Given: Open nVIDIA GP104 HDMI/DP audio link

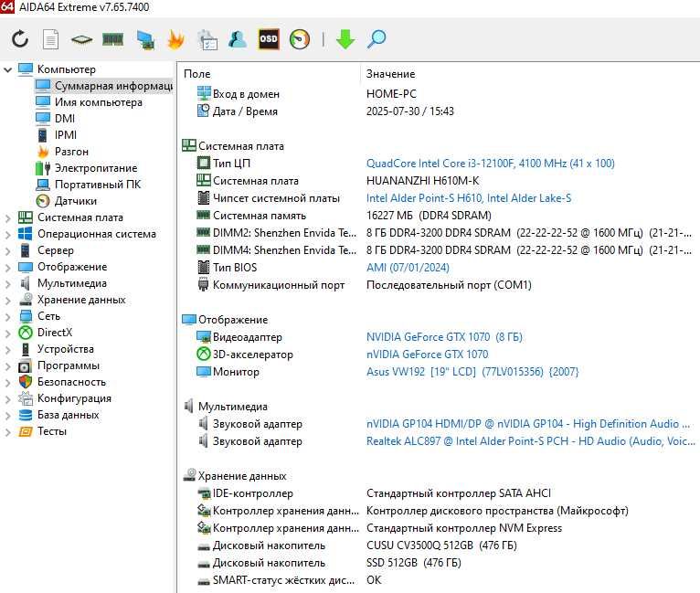Looking at the screenshot, I should 528,424.
